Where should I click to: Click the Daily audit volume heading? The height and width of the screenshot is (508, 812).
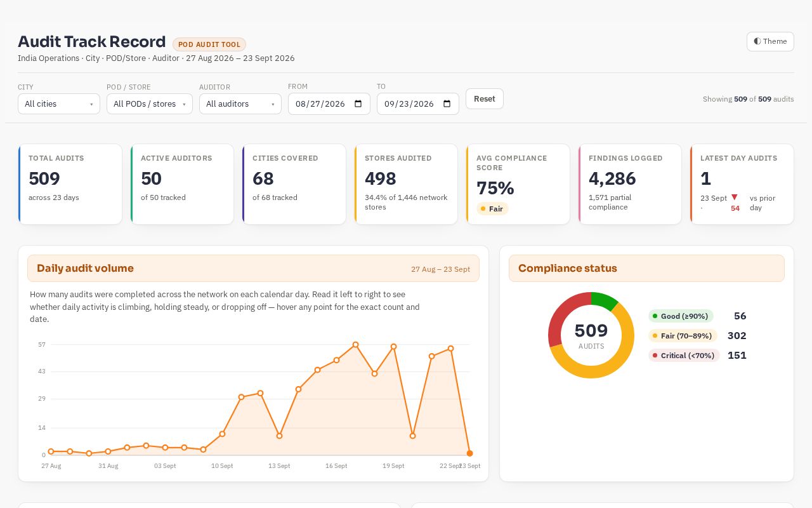tap(85, 269)
